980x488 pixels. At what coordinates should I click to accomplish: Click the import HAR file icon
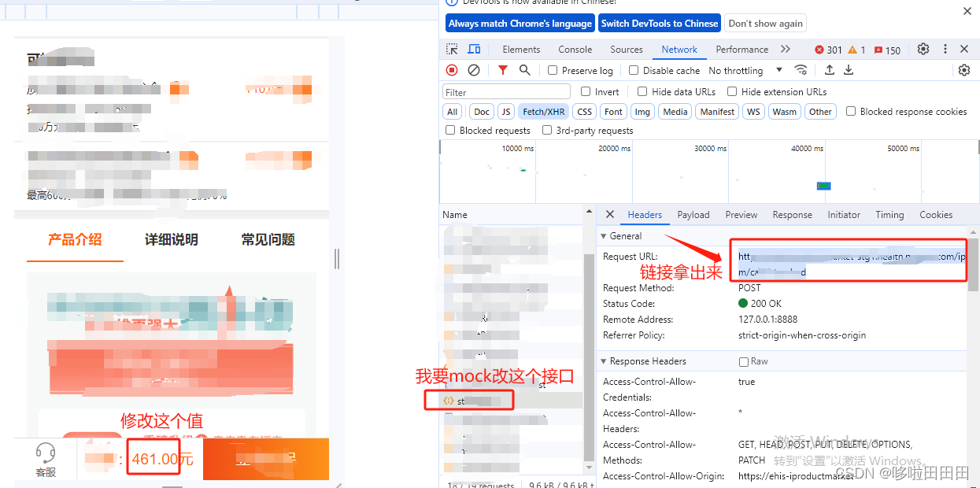830,69
